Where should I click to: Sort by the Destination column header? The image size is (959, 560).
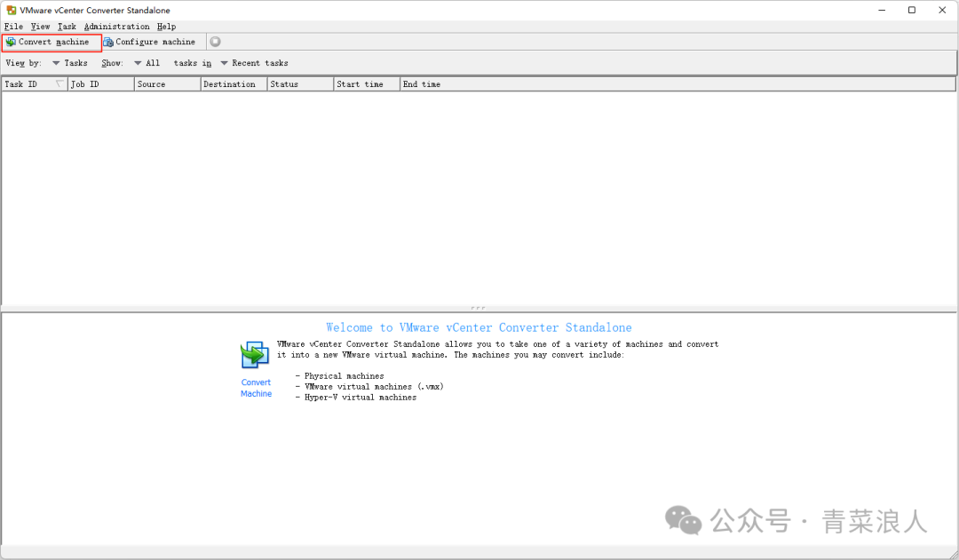tap(234, 84)
